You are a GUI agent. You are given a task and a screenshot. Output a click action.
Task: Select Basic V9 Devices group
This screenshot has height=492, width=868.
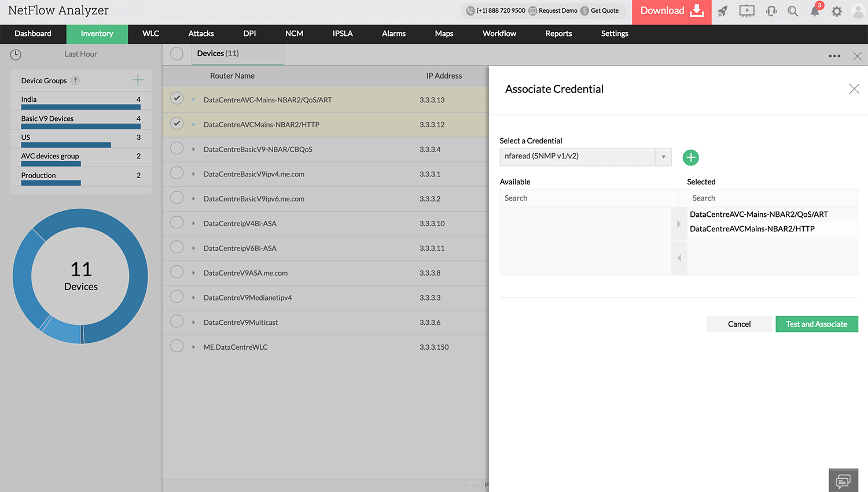pos(47,119)
